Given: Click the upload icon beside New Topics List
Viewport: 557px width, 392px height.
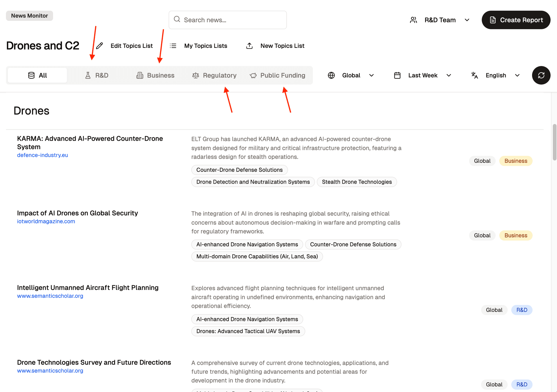Looking at the screenshot, I should 249,46.
